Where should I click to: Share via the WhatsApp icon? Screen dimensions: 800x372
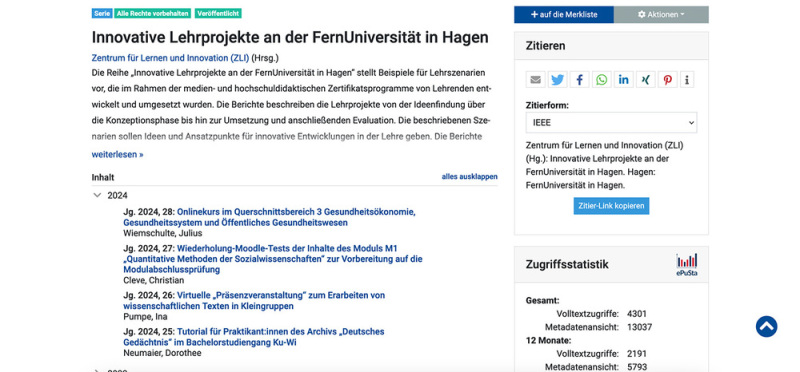(602, 80)
